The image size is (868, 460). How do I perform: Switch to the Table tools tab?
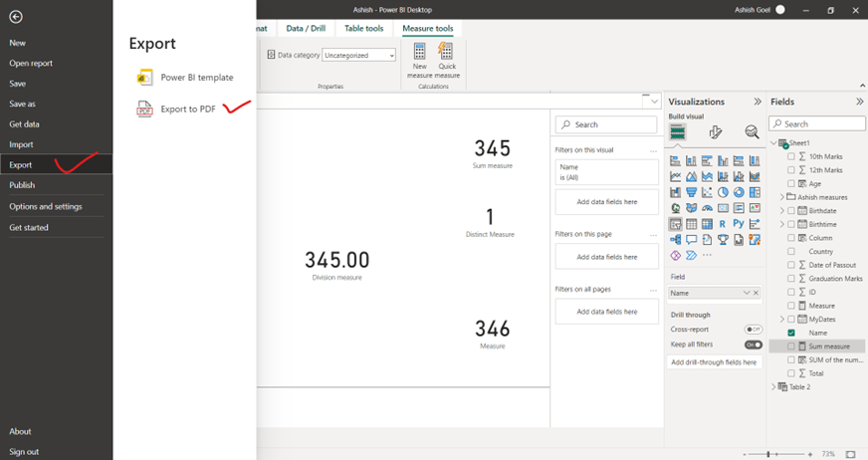pos(361,29)
